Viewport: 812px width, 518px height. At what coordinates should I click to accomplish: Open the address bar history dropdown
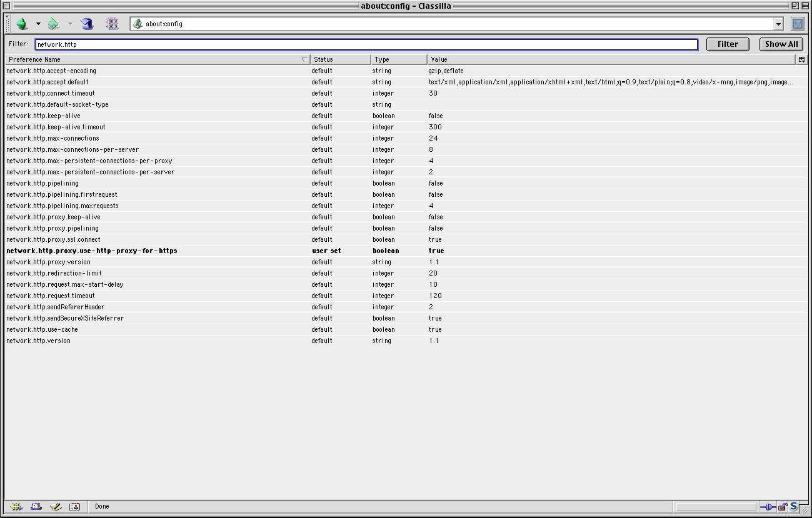[778, 24]
